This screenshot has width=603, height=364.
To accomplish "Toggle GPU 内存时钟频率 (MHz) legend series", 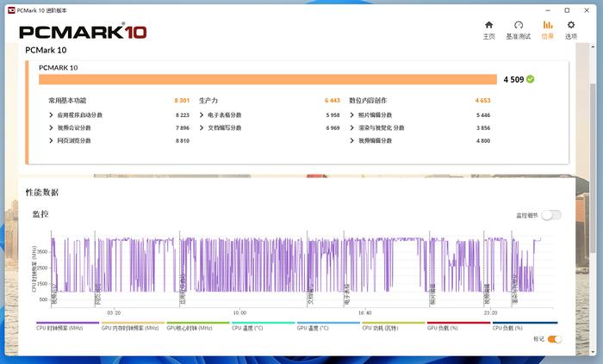I will coord(133,325).
